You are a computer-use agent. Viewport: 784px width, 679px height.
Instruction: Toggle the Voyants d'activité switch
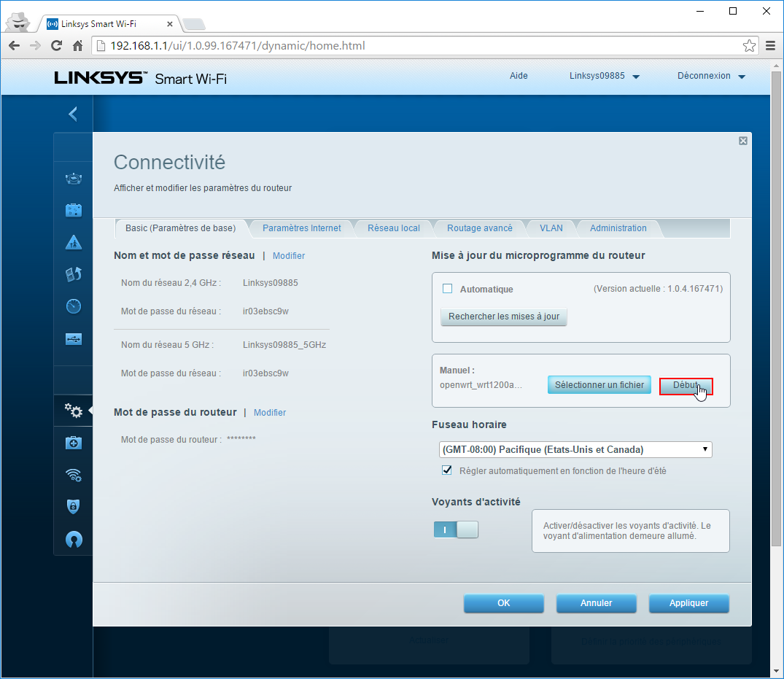[x=456, y=529]
